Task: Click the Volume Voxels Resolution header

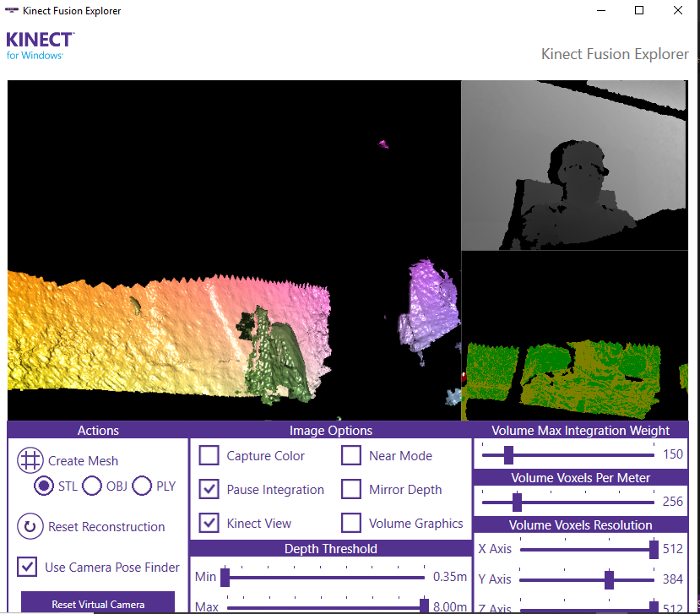Action: coord(580,524)
